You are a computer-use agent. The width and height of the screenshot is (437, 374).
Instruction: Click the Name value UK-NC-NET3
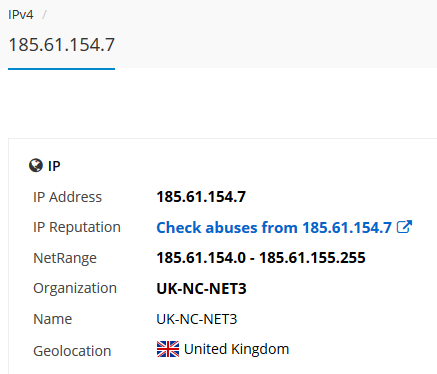tap(197, 319)
